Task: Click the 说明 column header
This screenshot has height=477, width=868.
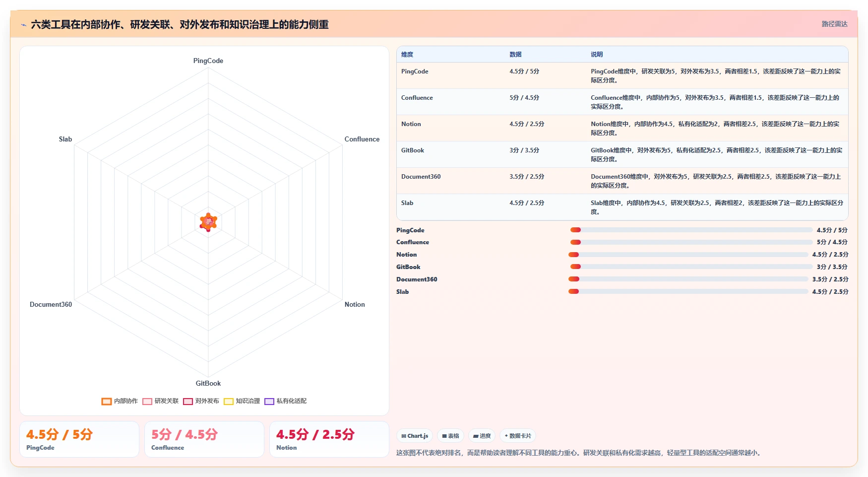Action: click(597, 55)
